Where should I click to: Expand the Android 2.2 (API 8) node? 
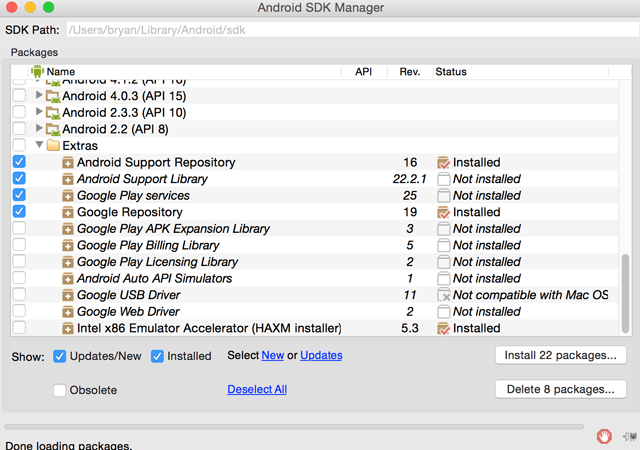coord(40,129)
